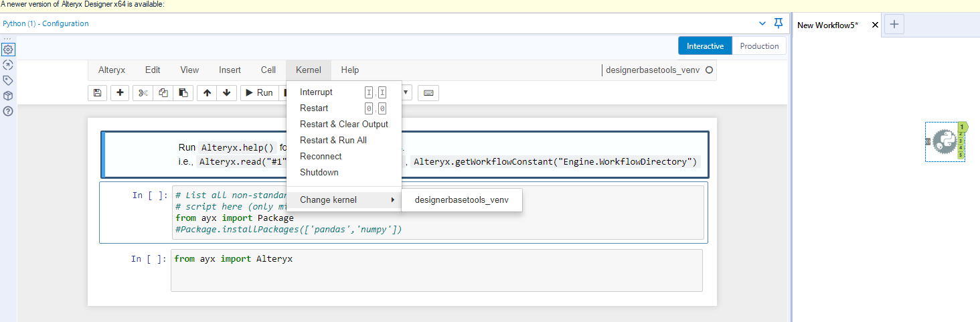Open the keyboard command palette icon
This screenshot has height=322, width=980.
[x=428, y=93]
